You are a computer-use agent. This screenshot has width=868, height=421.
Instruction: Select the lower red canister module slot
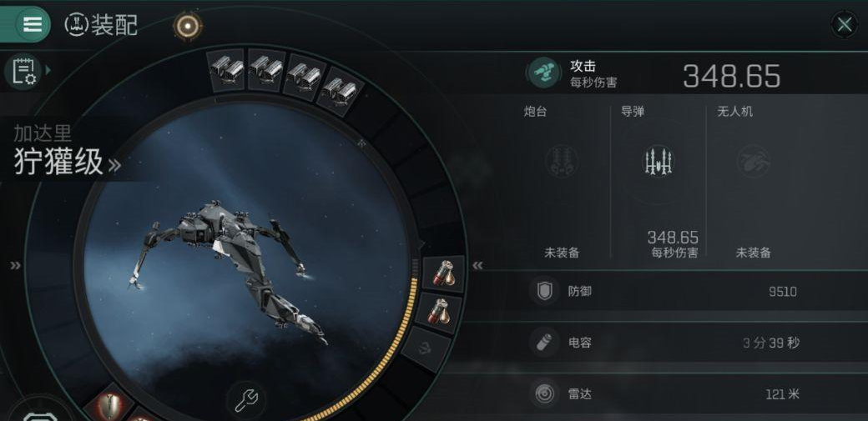pyautogui.click(x=441, y=311)
